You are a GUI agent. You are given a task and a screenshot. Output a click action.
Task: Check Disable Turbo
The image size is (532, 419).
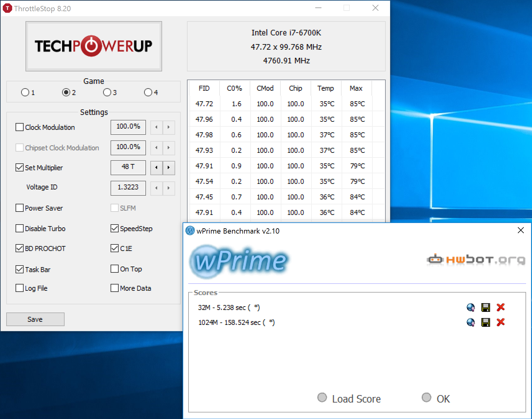click(20, 228)
